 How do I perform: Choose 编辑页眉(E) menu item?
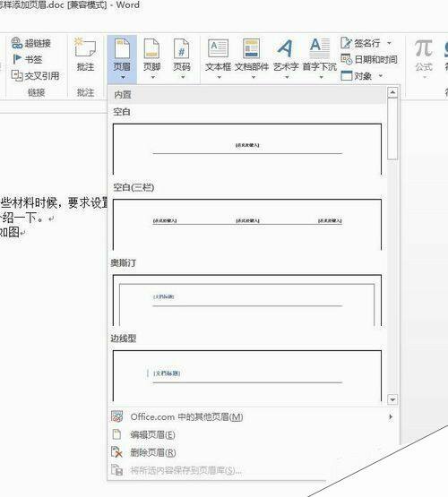(254, 434)
